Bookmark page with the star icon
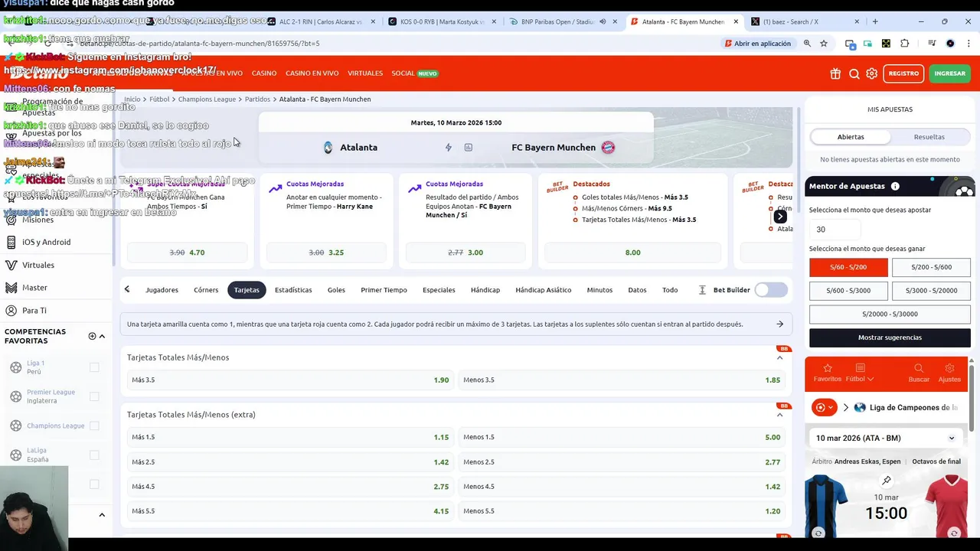Viewport: 980px width, 551px height. 824,44
